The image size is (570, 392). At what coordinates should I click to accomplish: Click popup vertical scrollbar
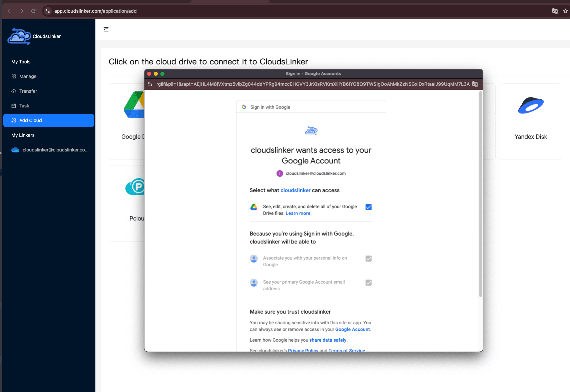481,193
